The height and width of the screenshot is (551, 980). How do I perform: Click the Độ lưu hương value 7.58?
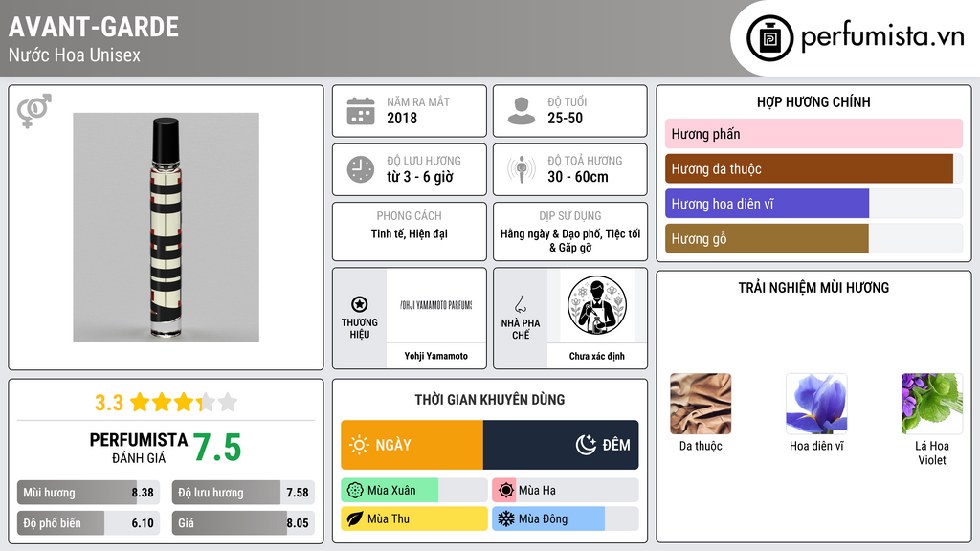coord(298,493)
